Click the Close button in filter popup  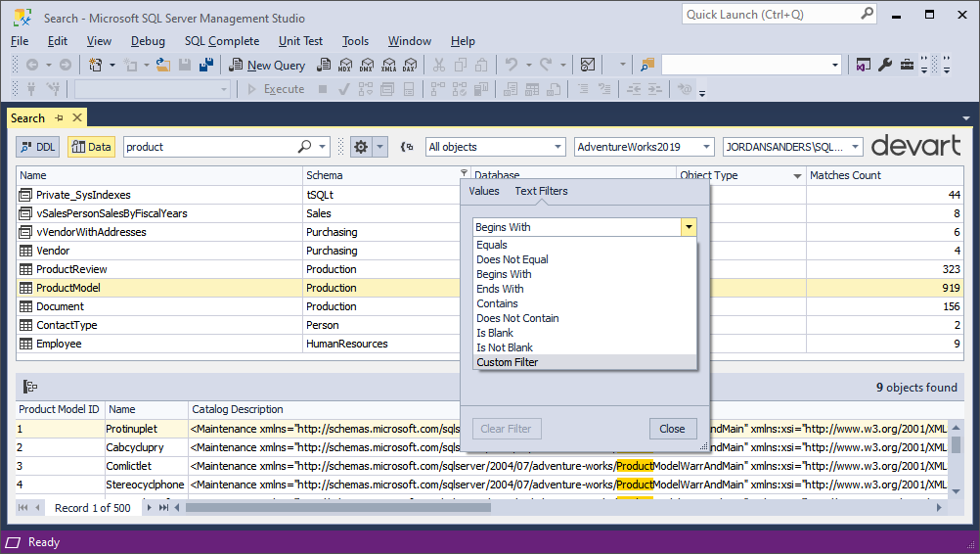pyautogui.click(x=673, y=429)
